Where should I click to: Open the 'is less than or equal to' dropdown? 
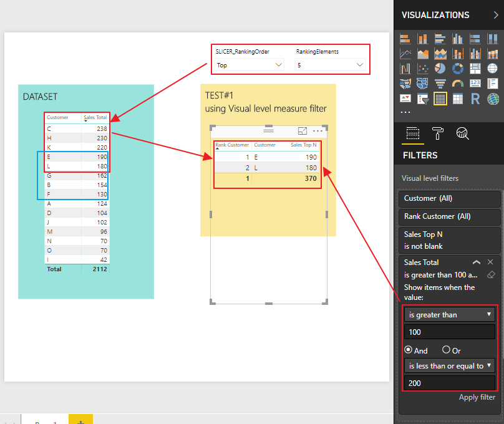click(449, 365)
